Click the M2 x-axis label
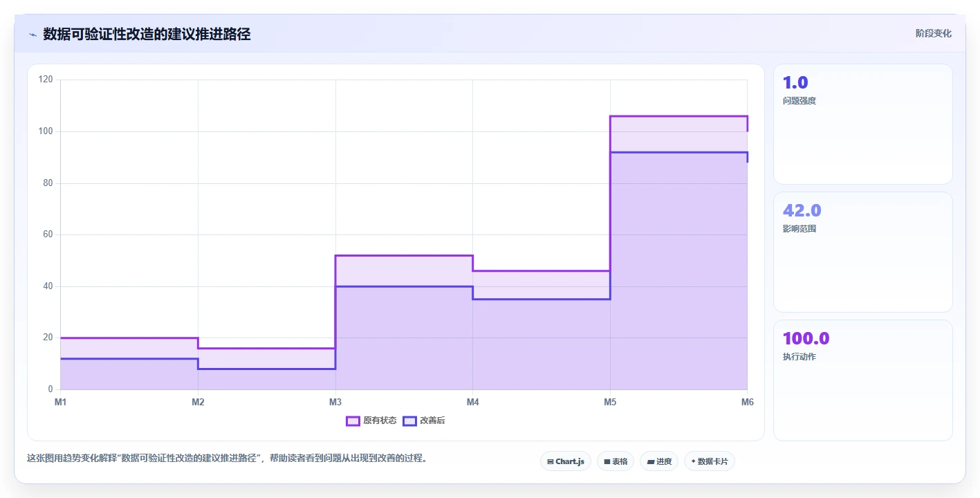The height and width of the screenshot is (498, 980). [198, 402]
